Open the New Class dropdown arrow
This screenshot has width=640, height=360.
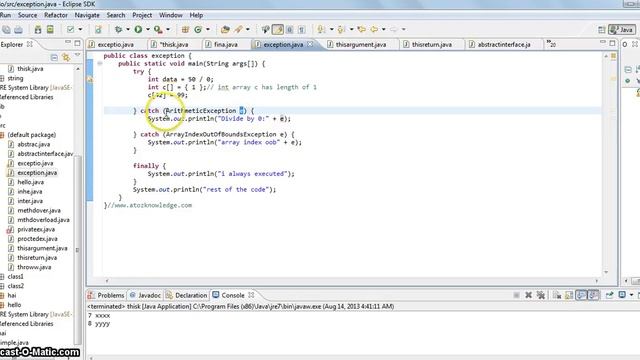pyautogui.click(x=208, y=29)
